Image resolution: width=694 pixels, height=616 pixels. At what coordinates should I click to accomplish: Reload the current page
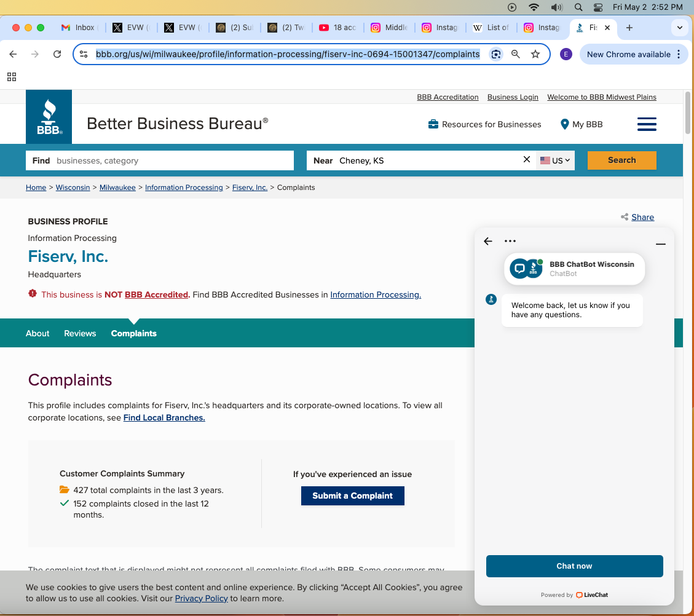[x=57, y=54]
